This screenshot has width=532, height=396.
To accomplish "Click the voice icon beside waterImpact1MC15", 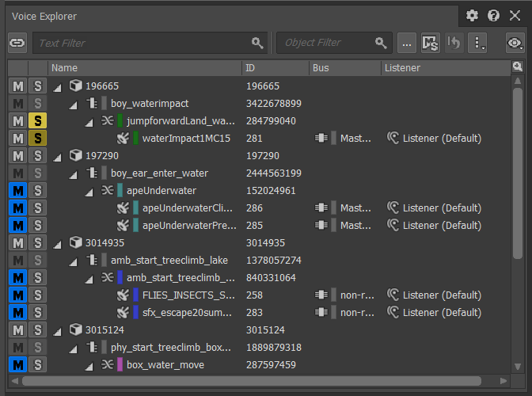I will [123, 139].
